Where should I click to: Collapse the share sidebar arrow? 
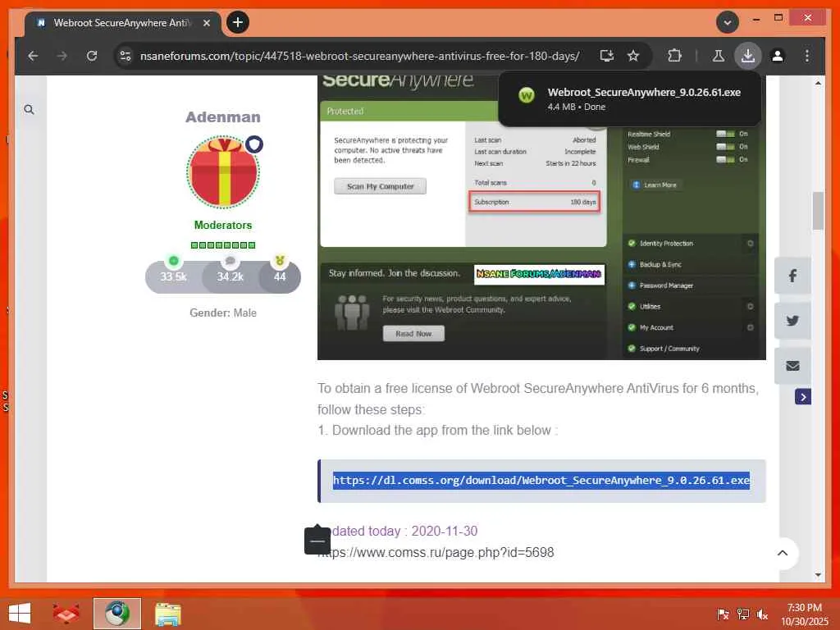(802, 397)
